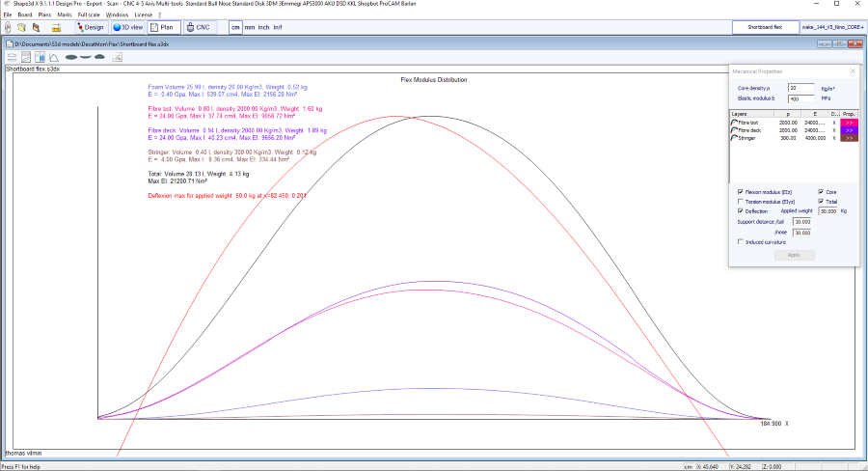Expand Stringer properties with >> button

(x=849, y=138)
